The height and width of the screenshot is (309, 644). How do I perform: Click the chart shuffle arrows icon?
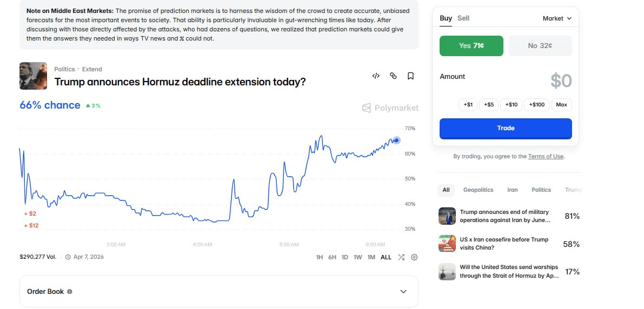click(401, 257)
